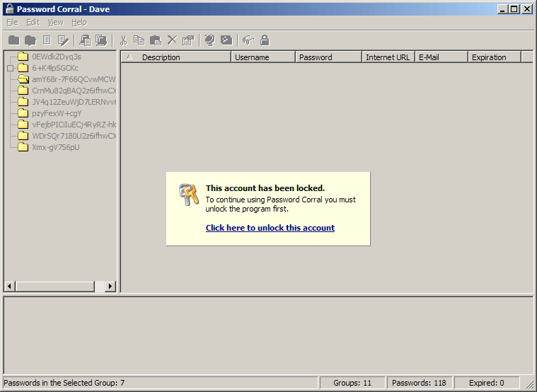The image size is (537, 392).
Task: Click the X Delete icon in the toolbar
Action: point(172,40)
